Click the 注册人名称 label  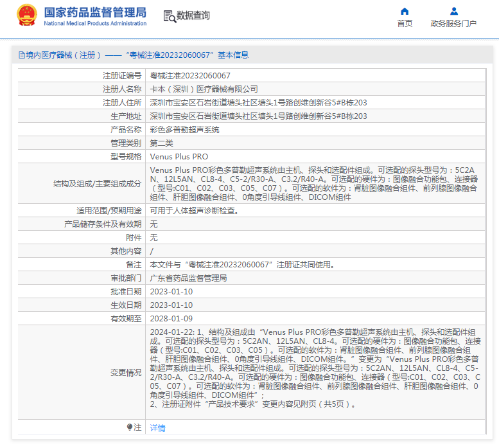pyautogui.click(x=122, y=89)
